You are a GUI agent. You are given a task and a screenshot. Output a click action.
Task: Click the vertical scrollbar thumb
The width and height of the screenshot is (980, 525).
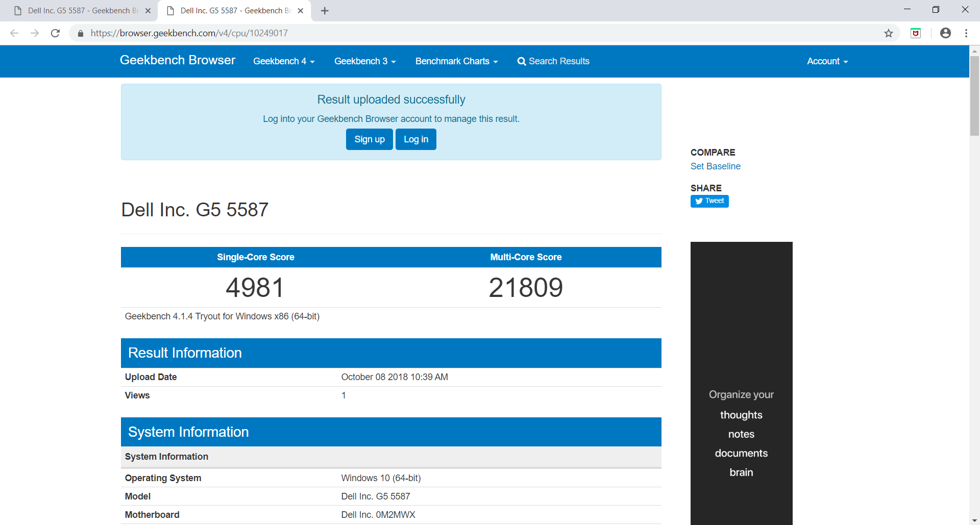[974, 95]
